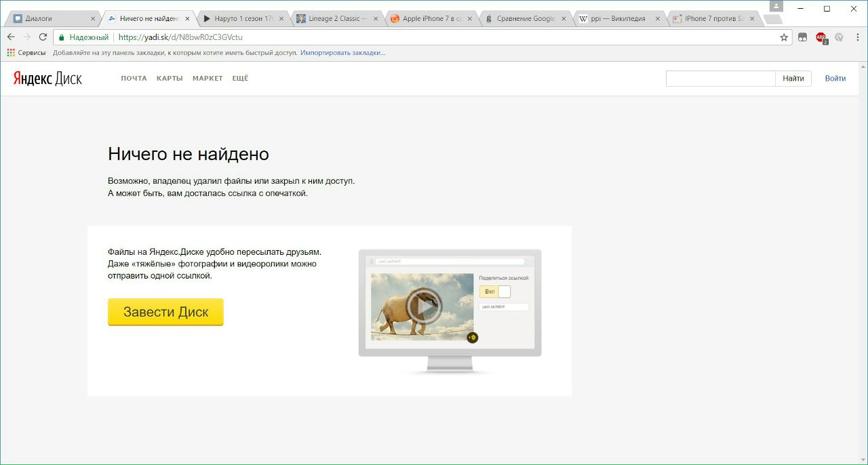Open the Adblock Plus extension icon

[821, 37]
